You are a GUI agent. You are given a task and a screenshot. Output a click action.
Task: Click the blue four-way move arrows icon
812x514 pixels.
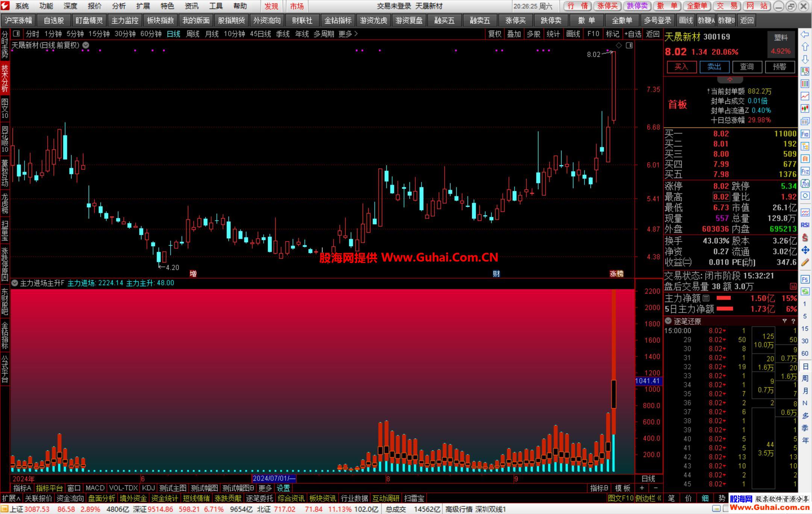[805, 250]
